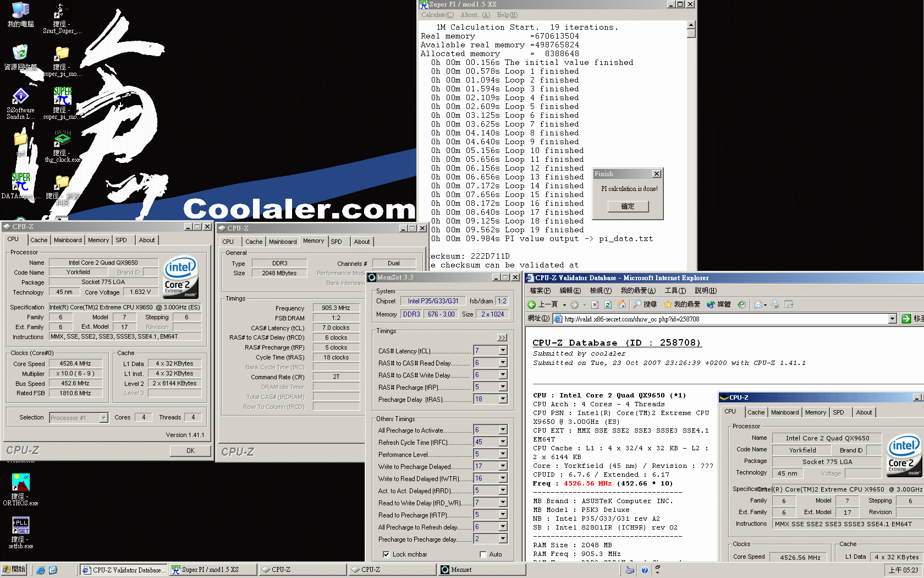Click the Core Speed value field in left CPU-Z
924x578 pixels.
click(x=75, y=363)
